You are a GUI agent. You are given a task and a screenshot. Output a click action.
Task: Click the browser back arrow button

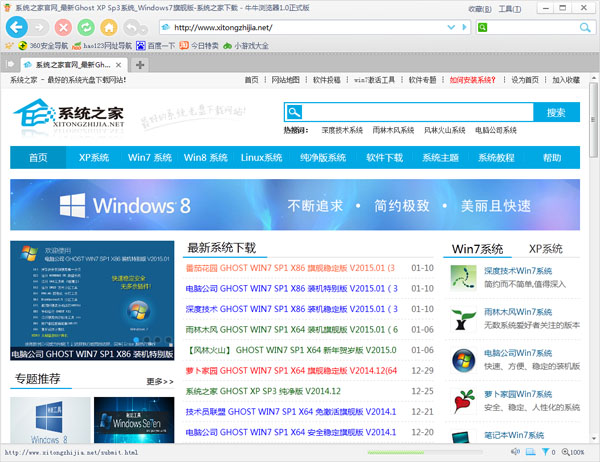[x=15, y=27]
